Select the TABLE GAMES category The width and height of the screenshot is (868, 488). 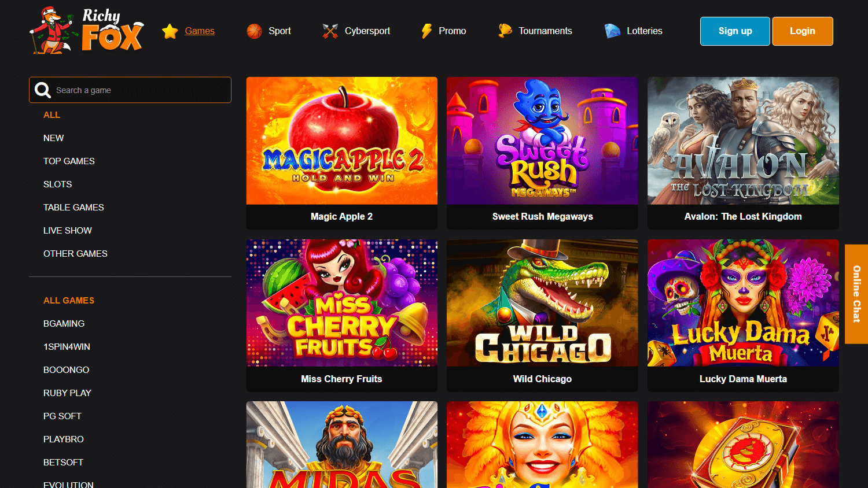pos(73,208)
